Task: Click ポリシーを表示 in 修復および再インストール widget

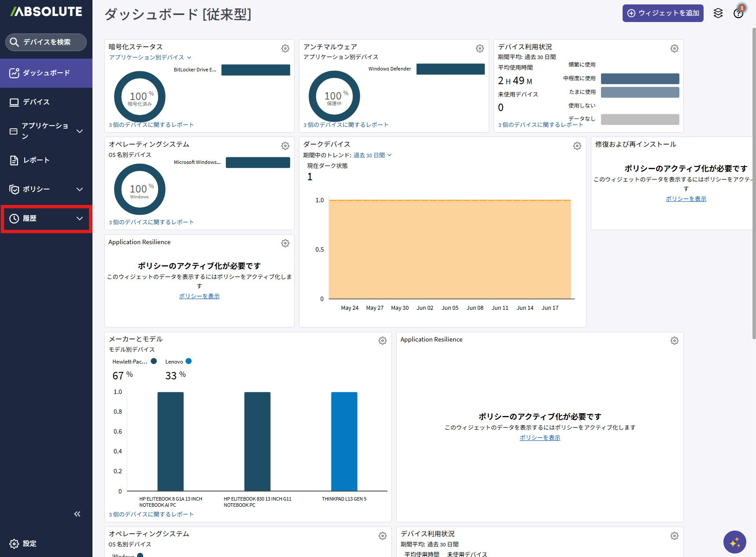Action: pyautogui.click(x=686, y=199)
